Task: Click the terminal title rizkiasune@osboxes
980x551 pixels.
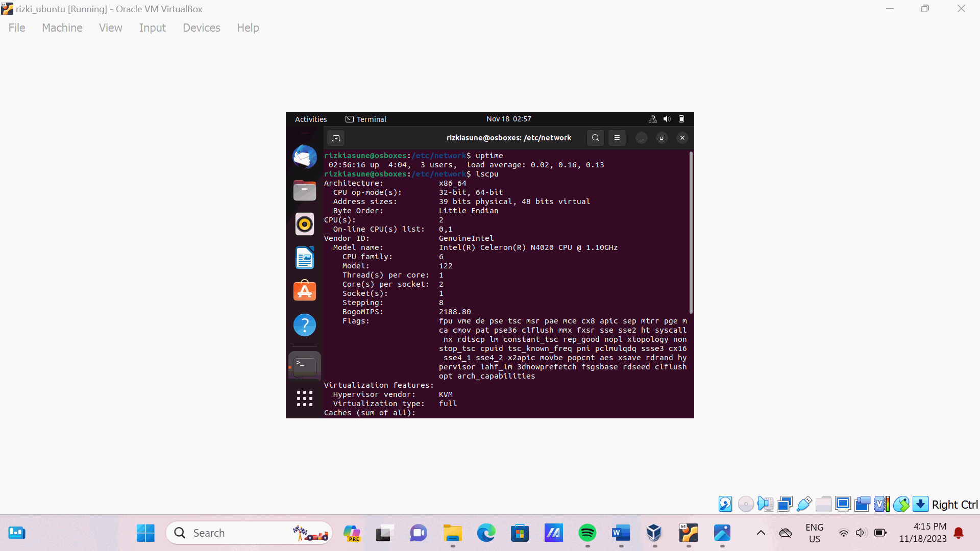Action: pos(509,138)
